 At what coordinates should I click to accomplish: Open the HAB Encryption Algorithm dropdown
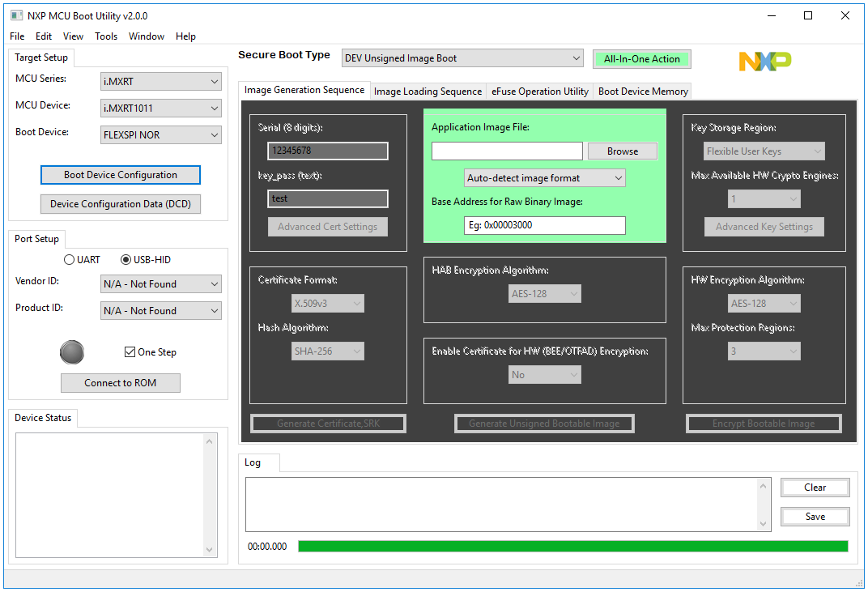click(x=545, y=294)
